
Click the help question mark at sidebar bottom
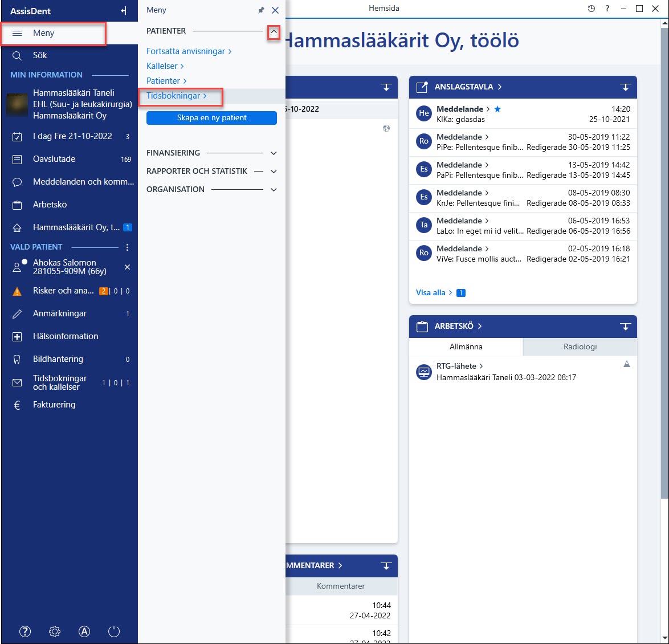tap(25, 631)
